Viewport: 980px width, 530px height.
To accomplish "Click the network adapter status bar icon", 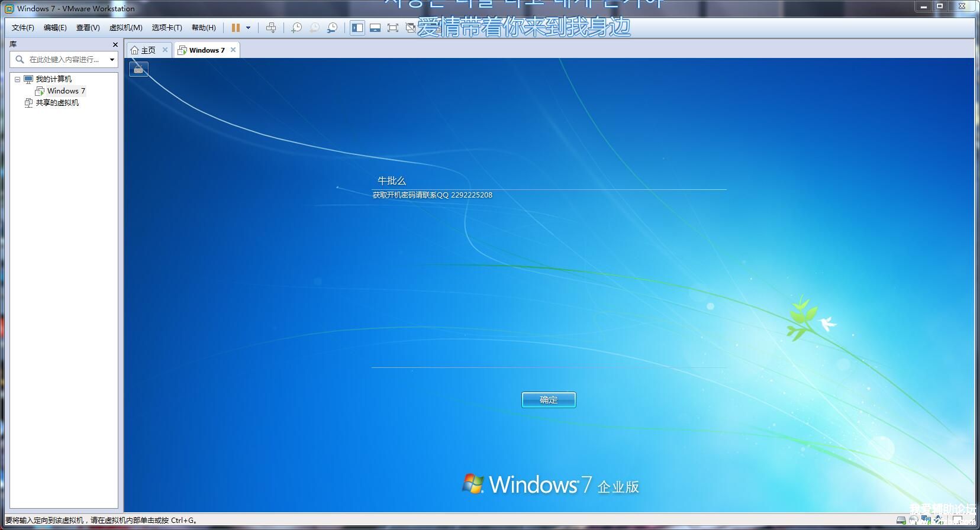I will [927, 521].
